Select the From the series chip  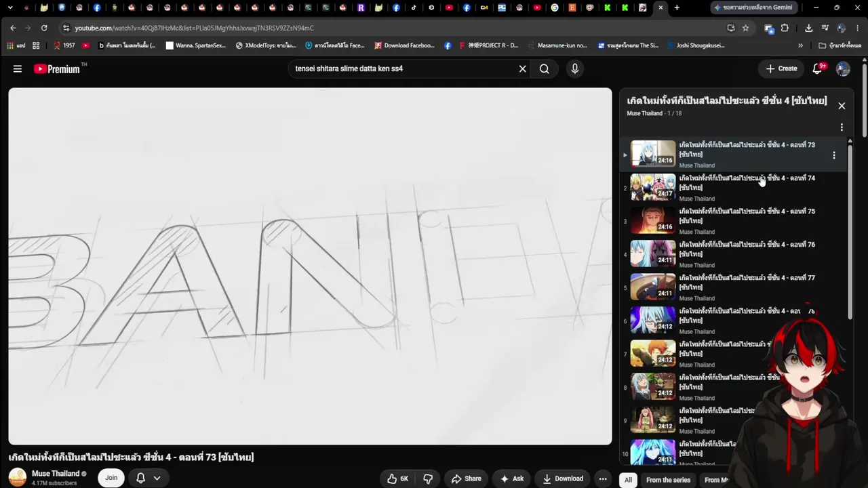(668, 480)
